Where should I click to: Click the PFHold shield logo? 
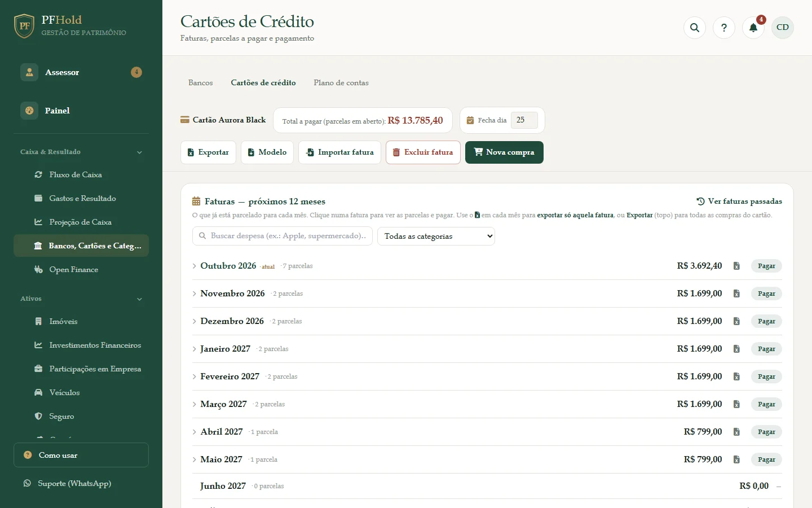tap(24, 26)
